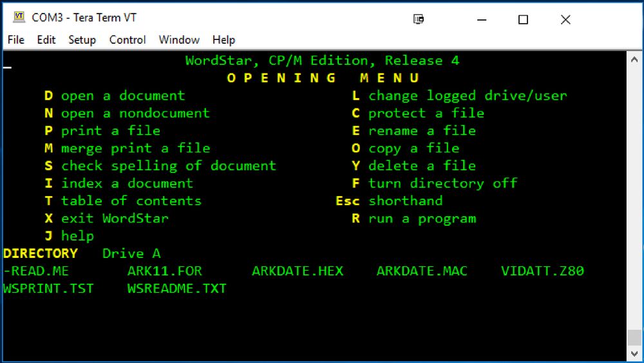Click the WSPRINT.TST file name
The image size is (644, 363).
[48, 289]
